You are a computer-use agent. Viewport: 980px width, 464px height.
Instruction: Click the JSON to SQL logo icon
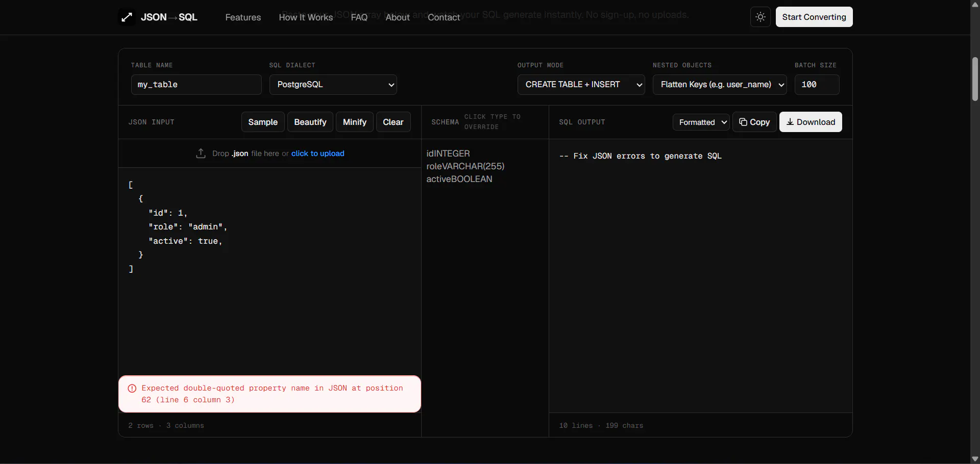pyautogui.click(x=127, y=17)
